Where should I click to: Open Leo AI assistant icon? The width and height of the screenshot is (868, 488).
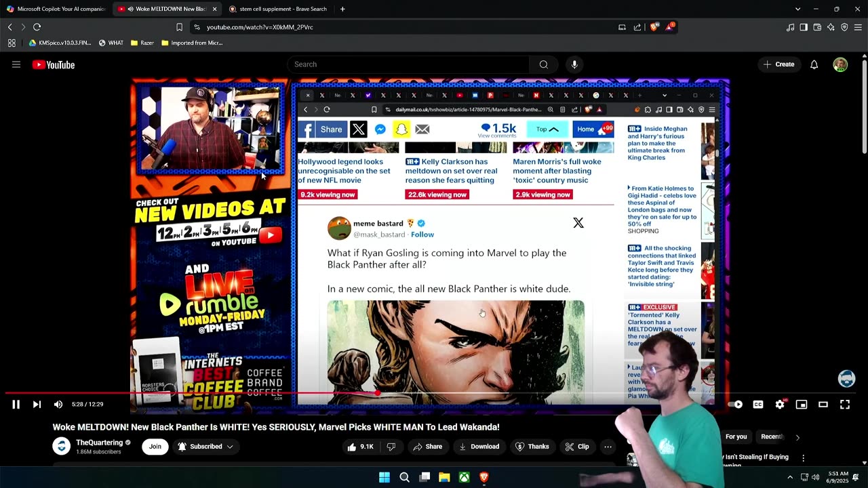coord(831,27)
